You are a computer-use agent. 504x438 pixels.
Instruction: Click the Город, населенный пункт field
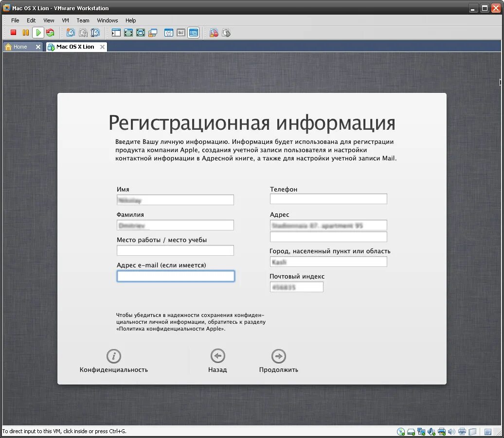click(328, 262)
